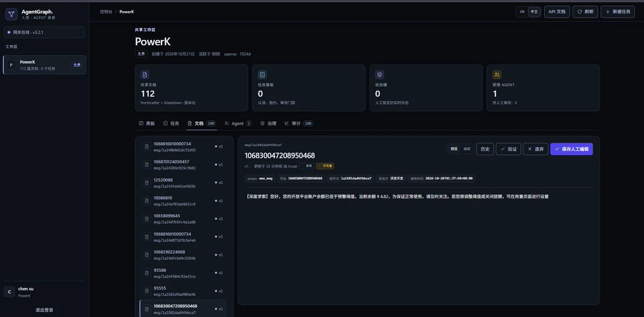Click the file icon for document 1068290224068

click(146, 255)
